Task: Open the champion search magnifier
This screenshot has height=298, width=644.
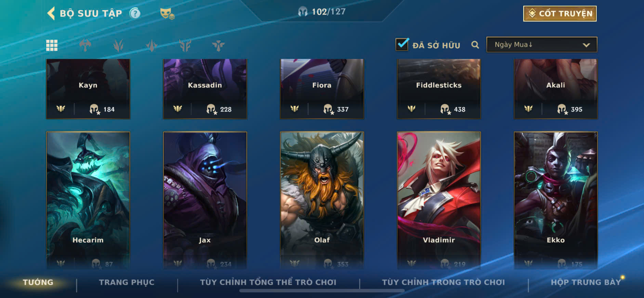Action: (475, 45)
